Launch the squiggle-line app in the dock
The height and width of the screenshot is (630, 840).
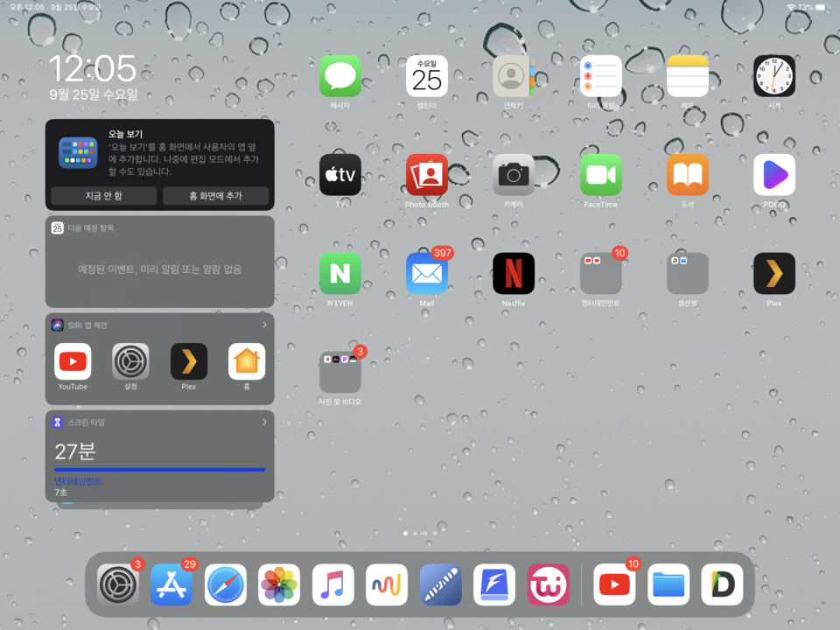[x=387, y=584]
